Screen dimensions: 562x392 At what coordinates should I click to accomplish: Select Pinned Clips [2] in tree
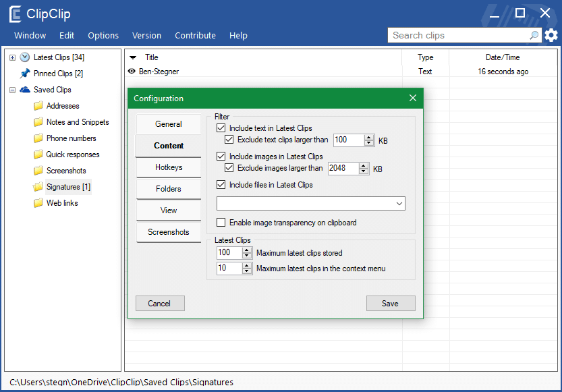[58, 74]
